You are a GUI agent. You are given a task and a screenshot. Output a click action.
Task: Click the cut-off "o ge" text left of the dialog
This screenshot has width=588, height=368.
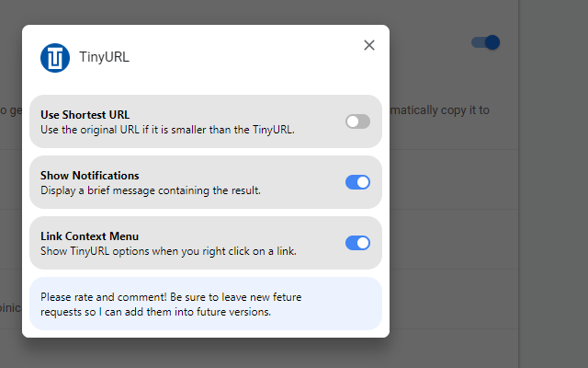pos(11,110)
